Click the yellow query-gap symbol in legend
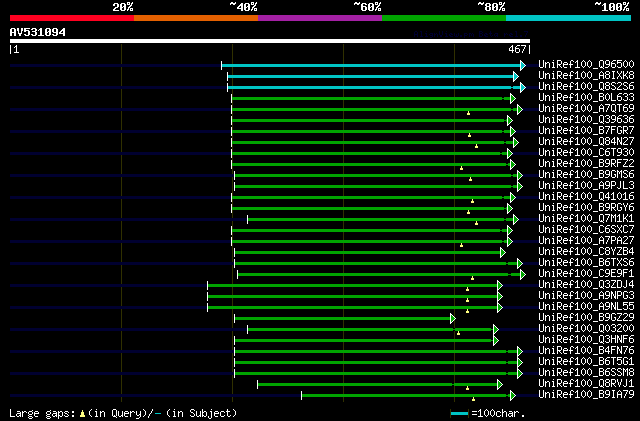The width and height of the screenshot is (640, 421). click(x=82, y=414)
